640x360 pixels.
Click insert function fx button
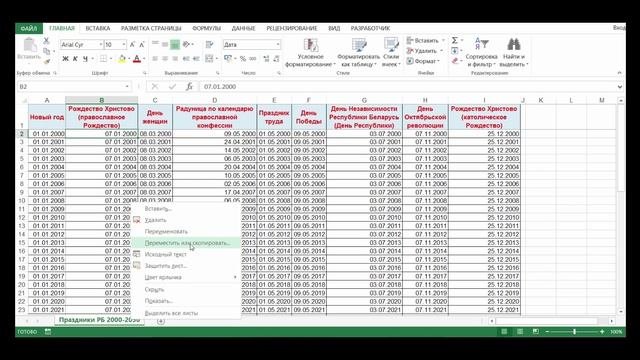tap(189, 87)
